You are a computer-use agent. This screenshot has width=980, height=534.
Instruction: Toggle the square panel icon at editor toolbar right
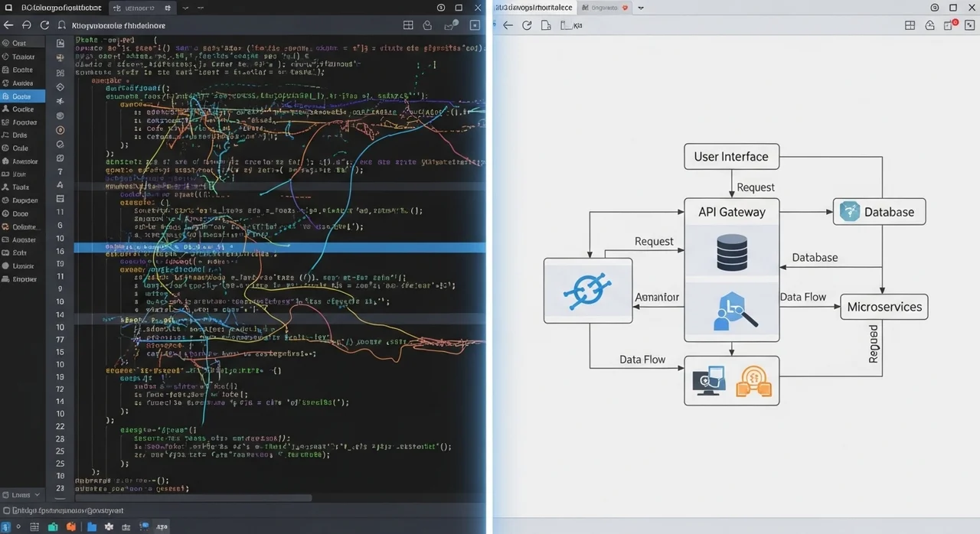[475, 25]
